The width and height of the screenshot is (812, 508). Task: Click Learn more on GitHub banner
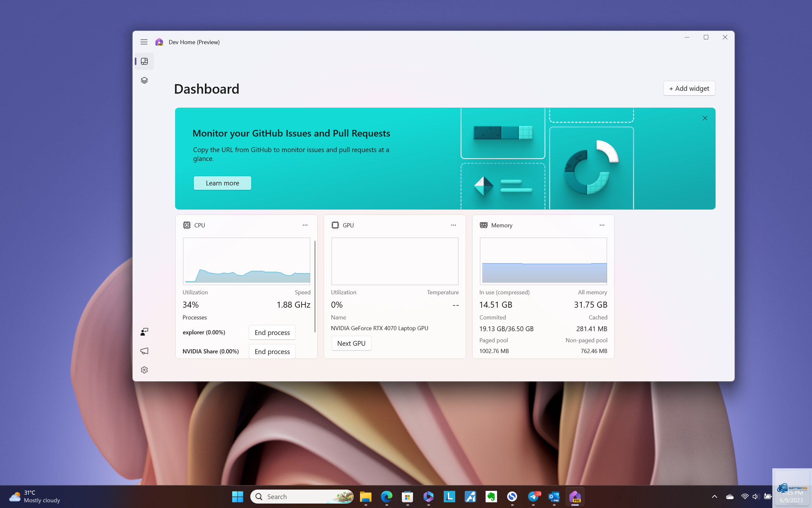(222, 183)
